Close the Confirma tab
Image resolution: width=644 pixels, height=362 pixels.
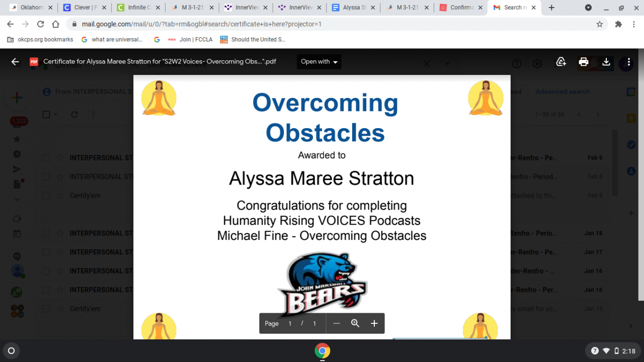coord(480,8)
